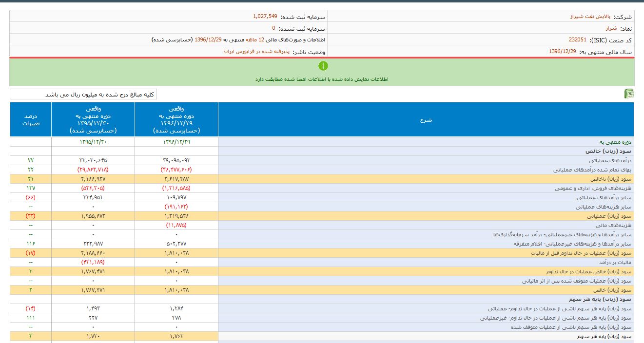The width and height of the screenshot is (644, 343).
Task: Click the row label ending in اقلام متفرقه
Action: [573, 244]
